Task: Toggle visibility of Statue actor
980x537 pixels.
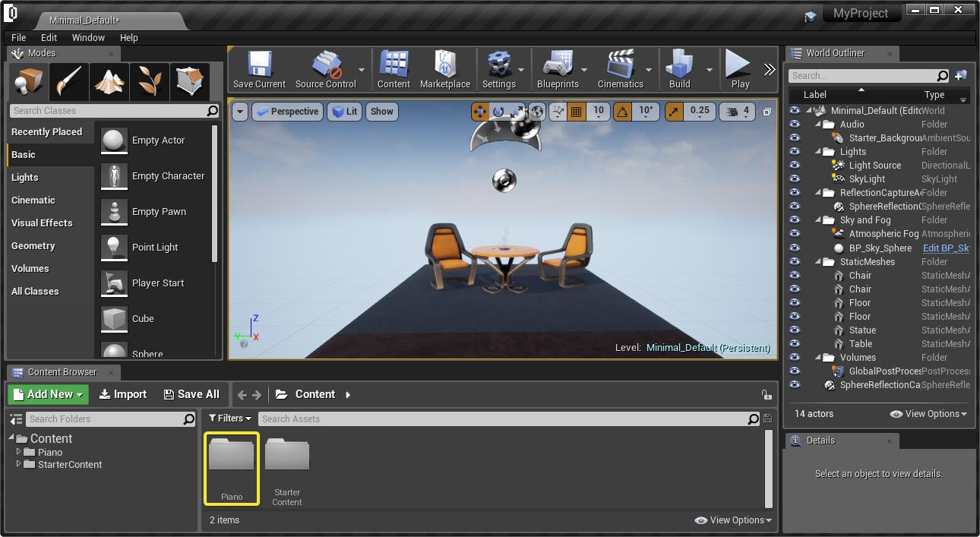Action: (795, 330)
